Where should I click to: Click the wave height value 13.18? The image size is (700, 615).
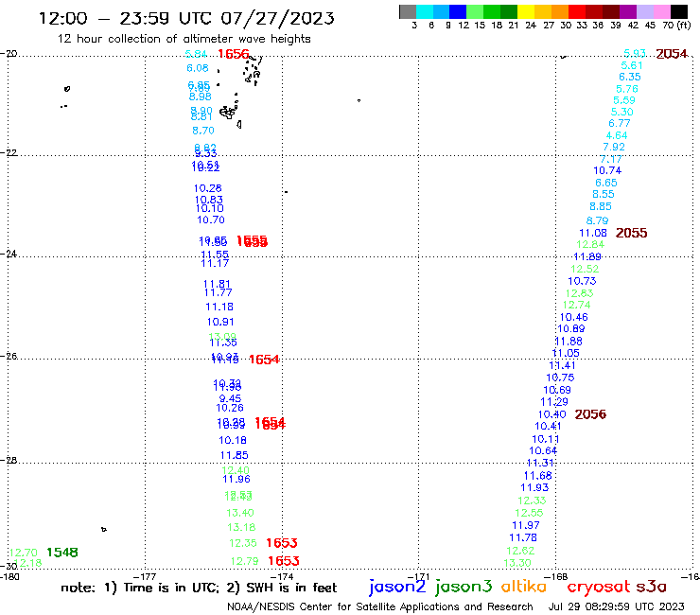[241, 527]
